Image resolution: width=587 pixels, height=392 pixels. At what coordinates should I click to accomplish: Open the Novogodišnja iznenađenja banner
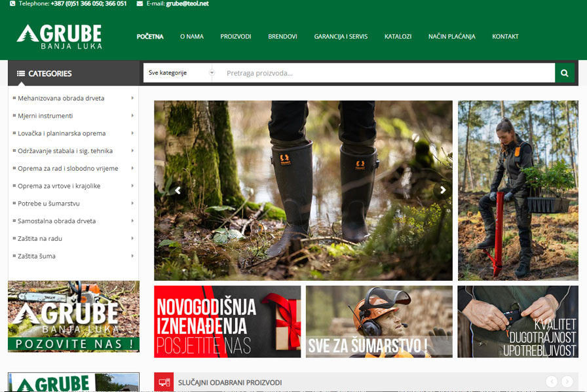point(227,321)
